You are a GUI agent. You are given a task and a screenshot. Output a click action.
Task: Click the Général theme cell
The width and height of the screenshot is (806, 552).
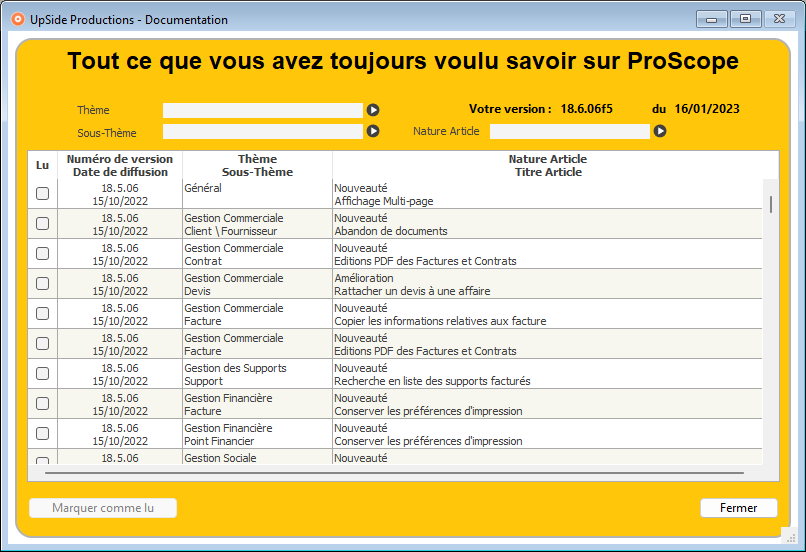pos(203,188)
